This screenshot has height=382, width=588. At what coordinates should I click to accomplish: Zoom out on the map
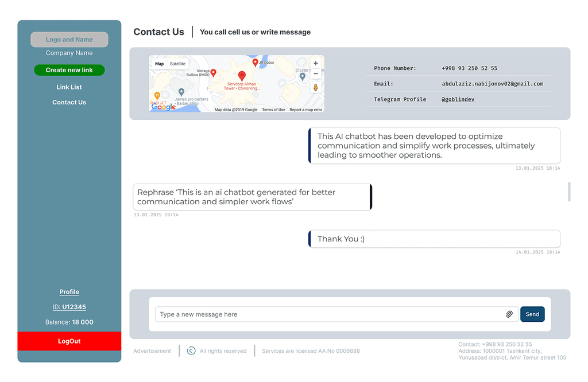pyautogui.click(x=315, y=74)
